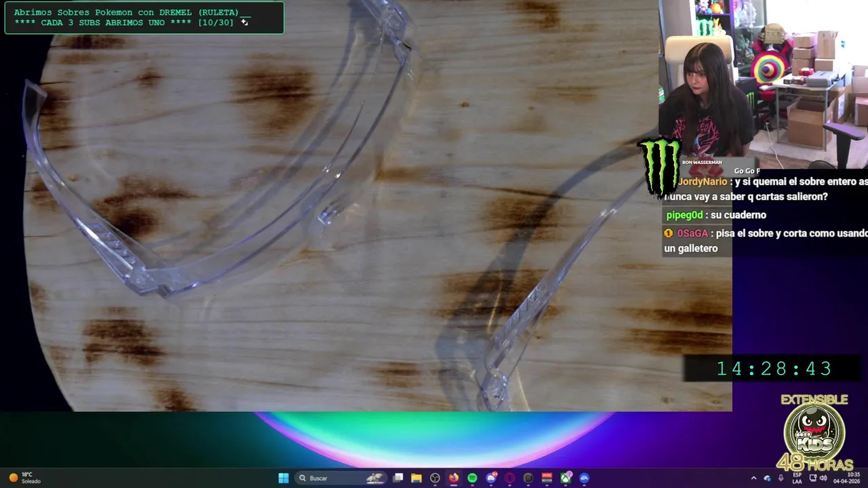This screenshot has width=868, height=488.
Task: Open the clock showing 10:35 04-04-2026
Action: point(847,478)
